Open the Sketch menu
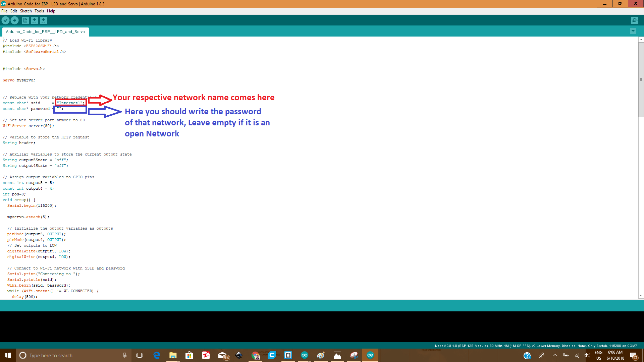This screenshot has height=362, width=644. [x=25, y=11]
